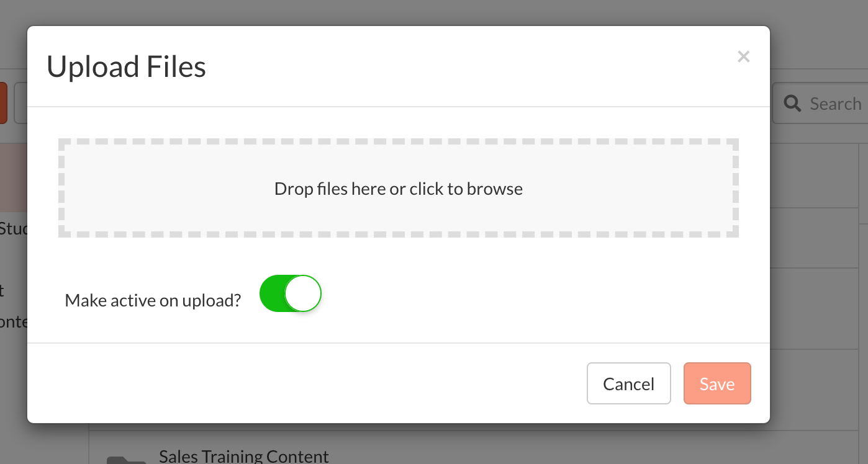Select the Upload Files heading text

(126, 66)
